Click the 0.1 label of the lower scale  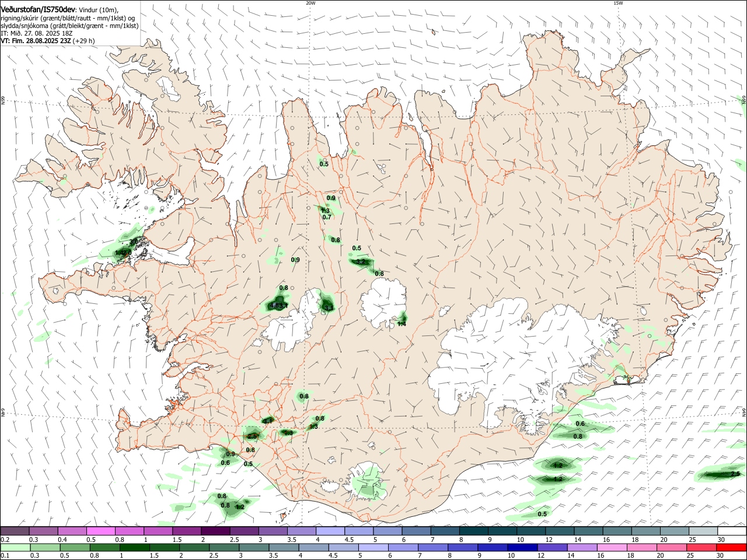click(5, 556)
